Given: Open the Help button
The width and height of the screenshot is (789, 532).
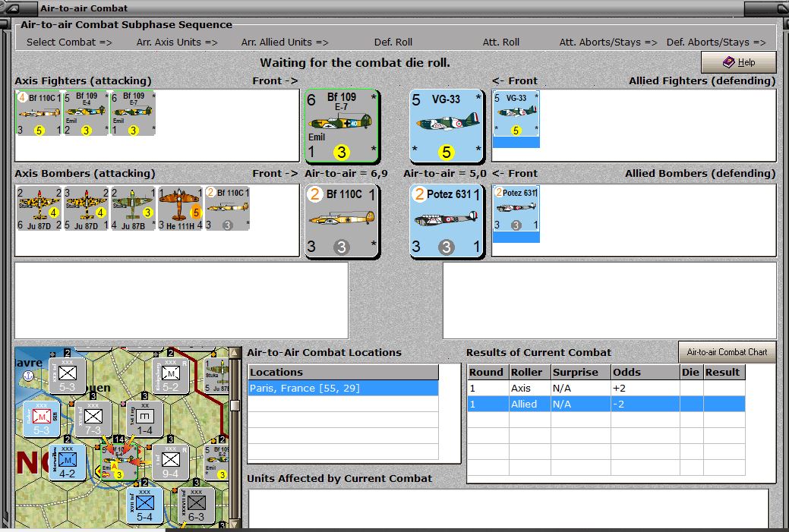Looking at the screenshot, I should click(x=738, y=61).
